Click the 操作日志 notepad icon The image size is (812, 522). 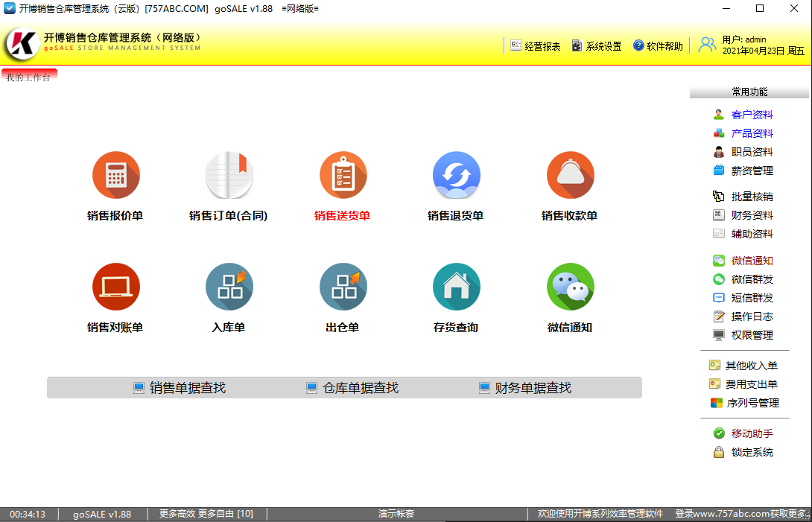[x=718, y=316]
